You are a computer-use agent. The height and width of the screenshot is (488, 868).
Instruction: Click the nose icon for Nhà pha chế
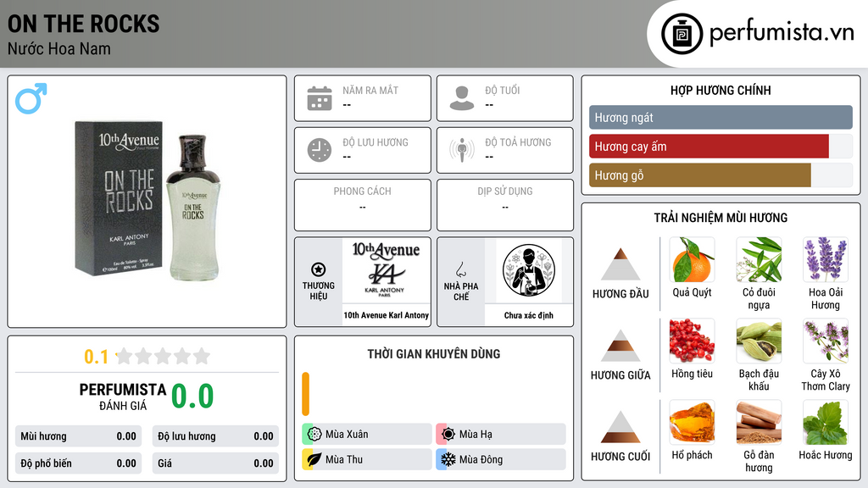(x=460, y=269)
